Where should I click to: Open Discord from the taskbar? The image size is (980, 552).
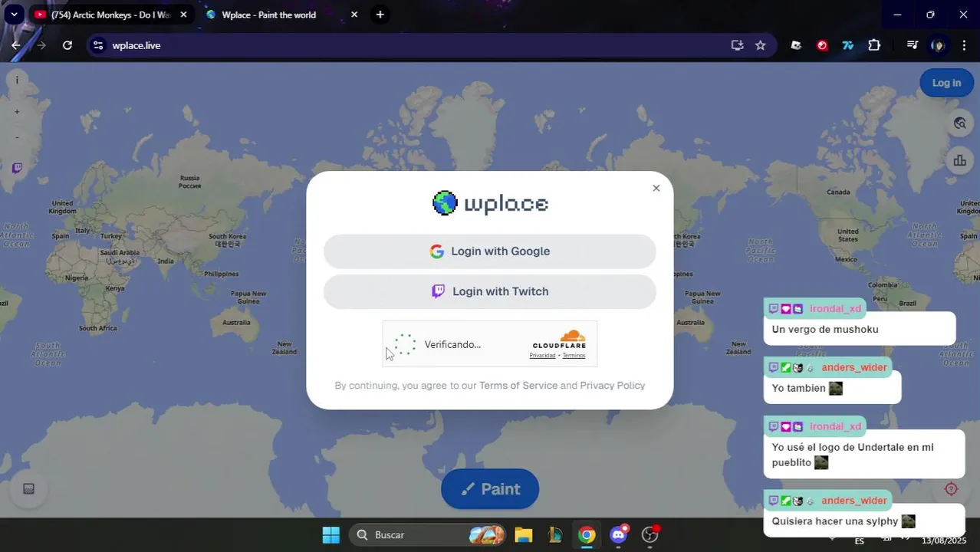[x=619, y=535]
